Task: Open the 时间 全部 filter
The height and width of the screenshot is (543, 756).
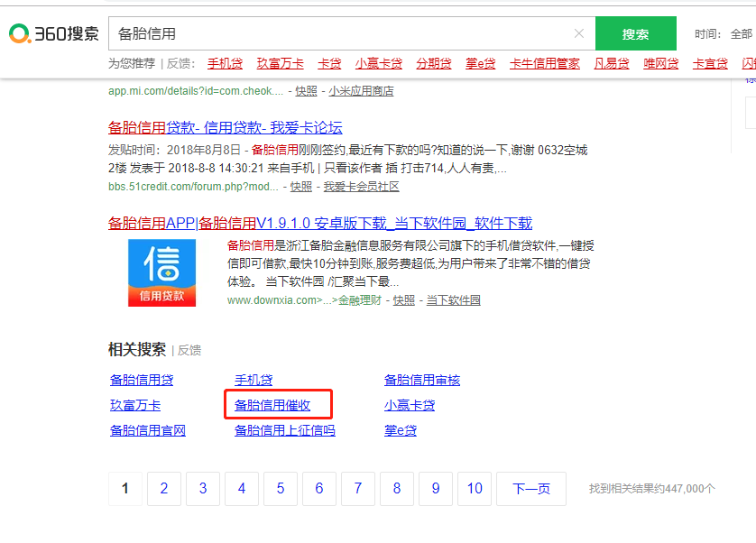Action: (x=724, y=33)
